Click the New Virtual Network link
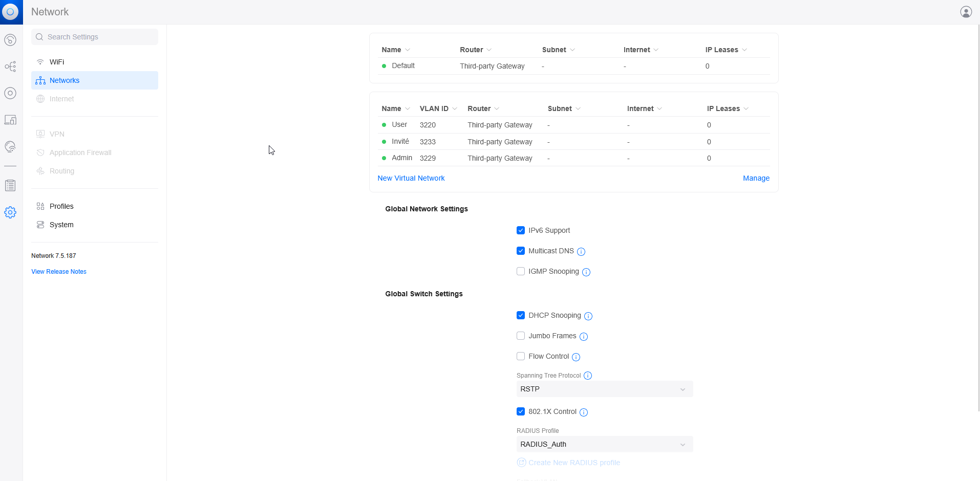The height and width of the screenshot is (481, 980). (x=411, y=178)
